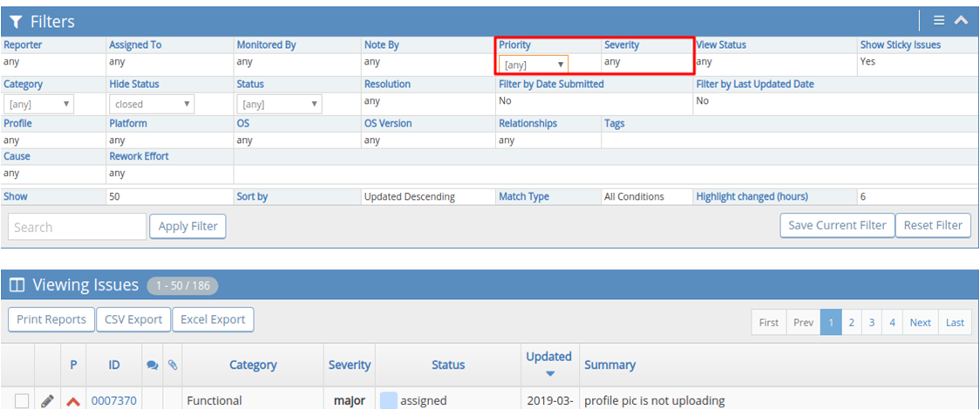Go to page 2 of issues
The width and height of the screenshot is (980, 410).
click(851, 322)
